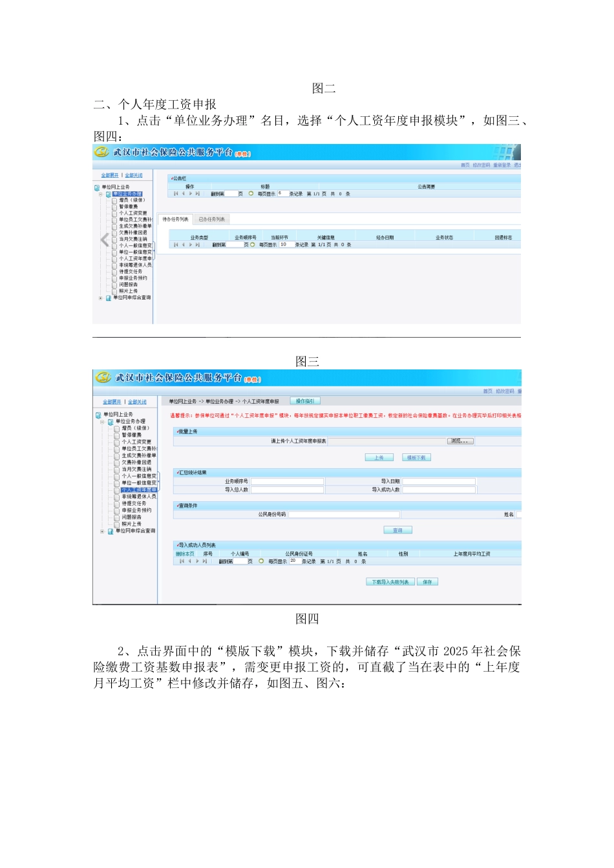Open 修改密码 in 图四 top navigation
This screenshot has width=614, height=868.
point(505,391)
